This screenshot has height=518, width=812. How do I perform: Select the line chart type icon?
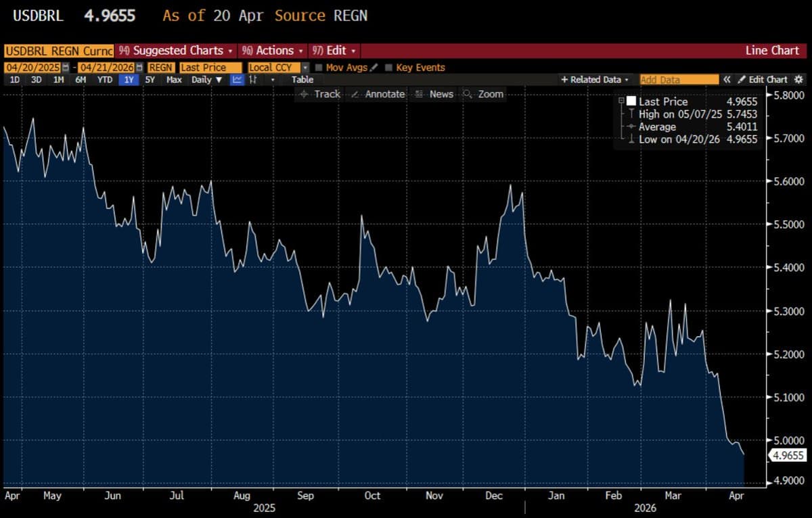236,80
